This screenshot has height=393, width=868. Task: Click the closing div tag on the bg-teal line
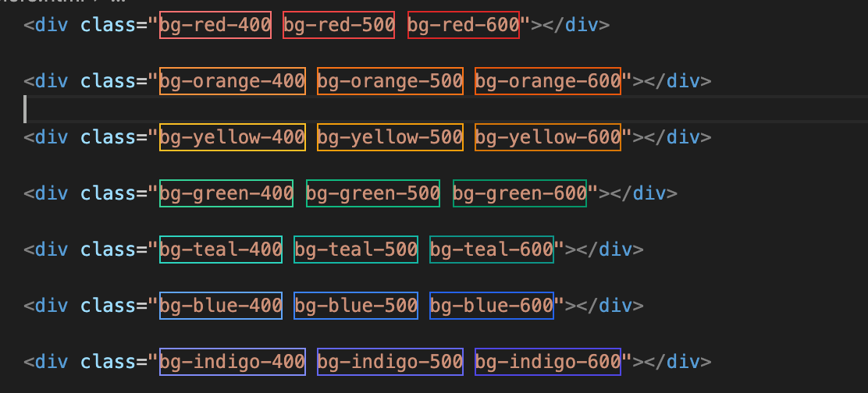(610, 250)
